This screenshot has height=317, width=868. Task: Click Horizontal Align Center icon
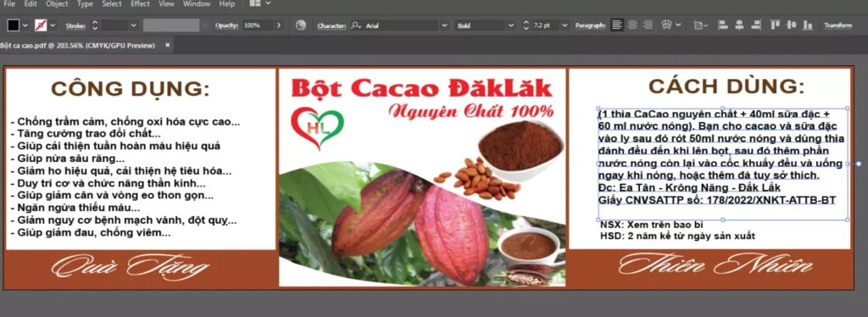[x=739, y=25]
